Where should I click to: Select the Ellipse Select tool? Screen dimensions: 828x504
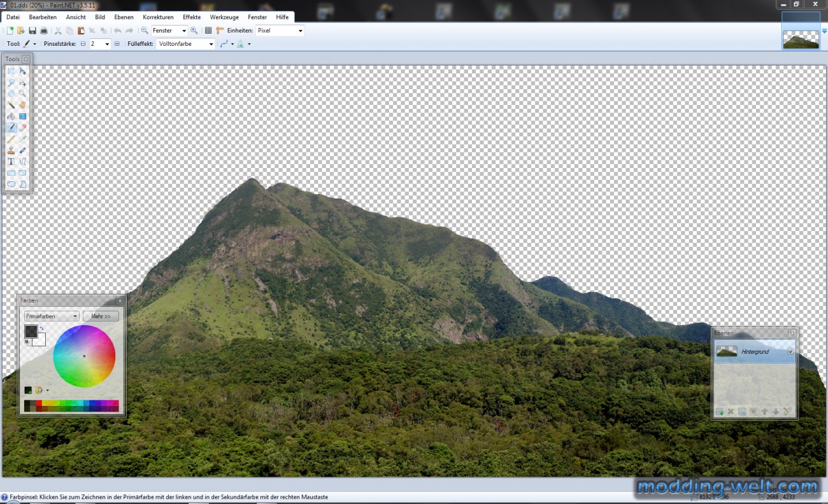11,94
